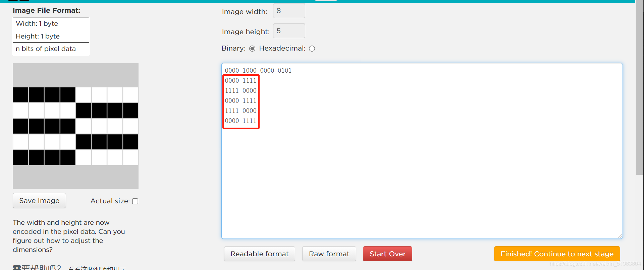Screen dimensions: 644x270
Task: Click the 'Binary:' label
Action: [x=233, y=48]
